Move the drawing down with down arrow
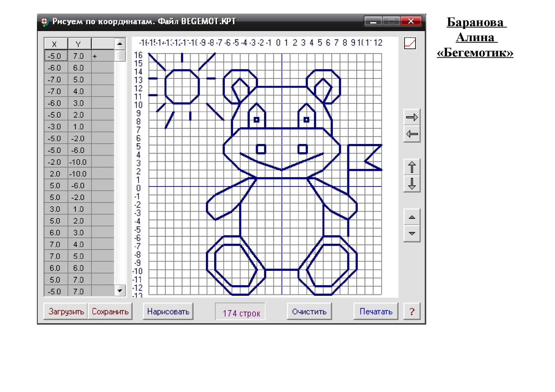This screenshot has width=555, height=392. 412,184
